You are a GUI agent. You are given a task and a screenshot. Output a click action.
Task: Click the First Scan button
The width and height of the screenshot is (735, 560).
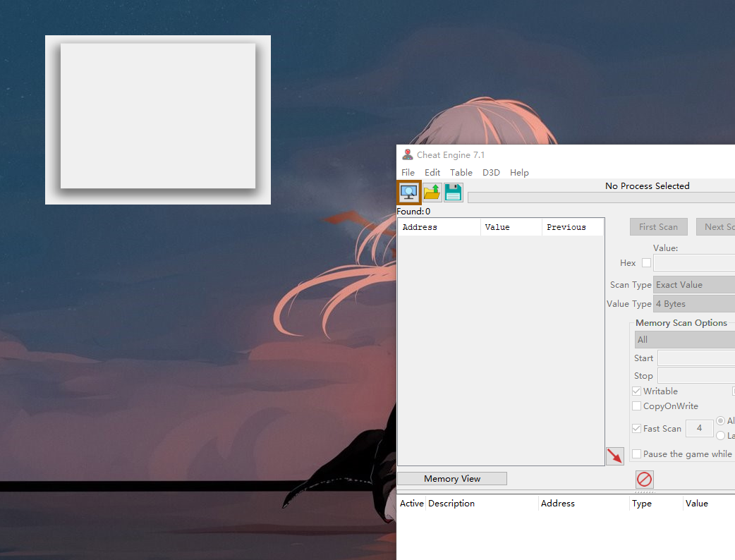(659, 227)
